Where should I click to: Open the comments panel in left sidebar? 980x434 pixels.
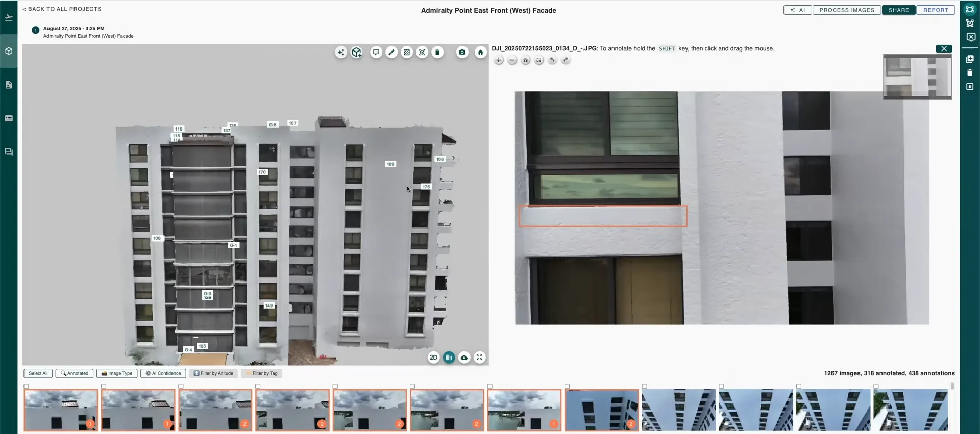9,152
